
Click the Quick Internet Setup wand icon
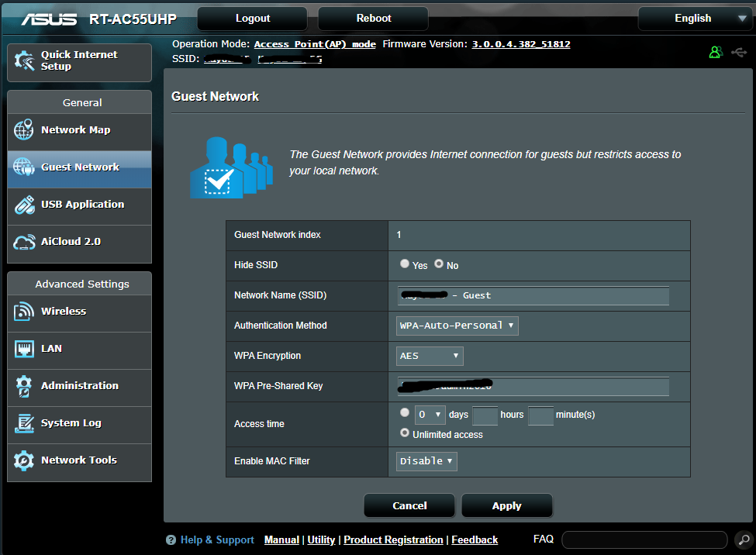(x=24, y=60)
